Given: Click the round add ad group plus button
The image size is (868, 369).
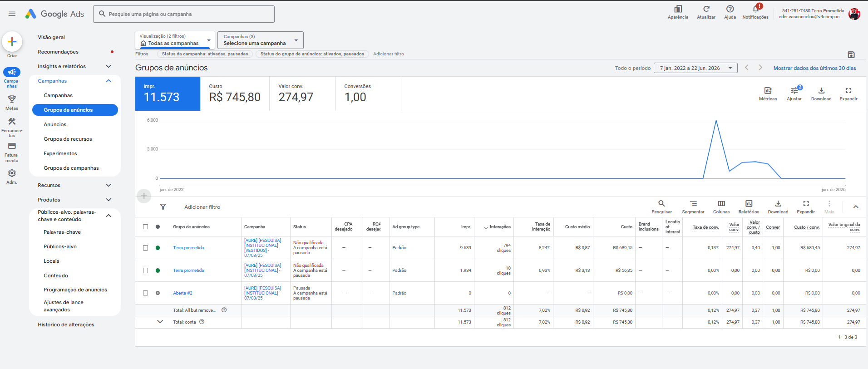Looking at the screenshot, I should click(144, 196).
